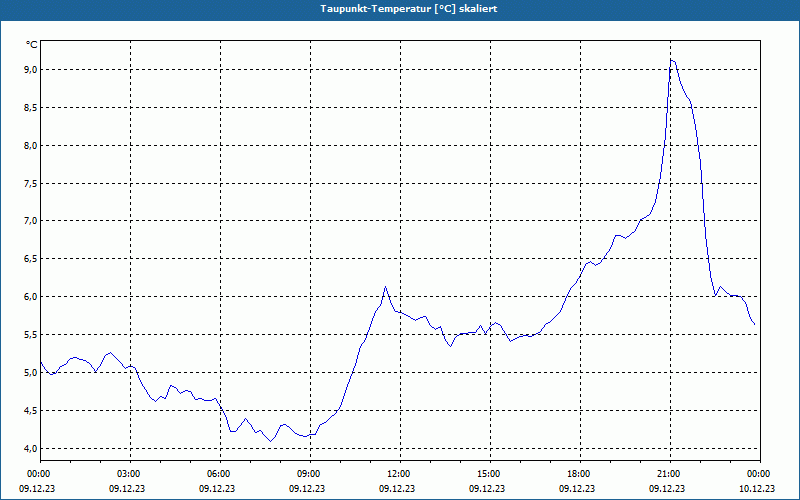Click the curve's local peak before 12:00
Screen dimensions: 800x500
click(x=385, y=287)
